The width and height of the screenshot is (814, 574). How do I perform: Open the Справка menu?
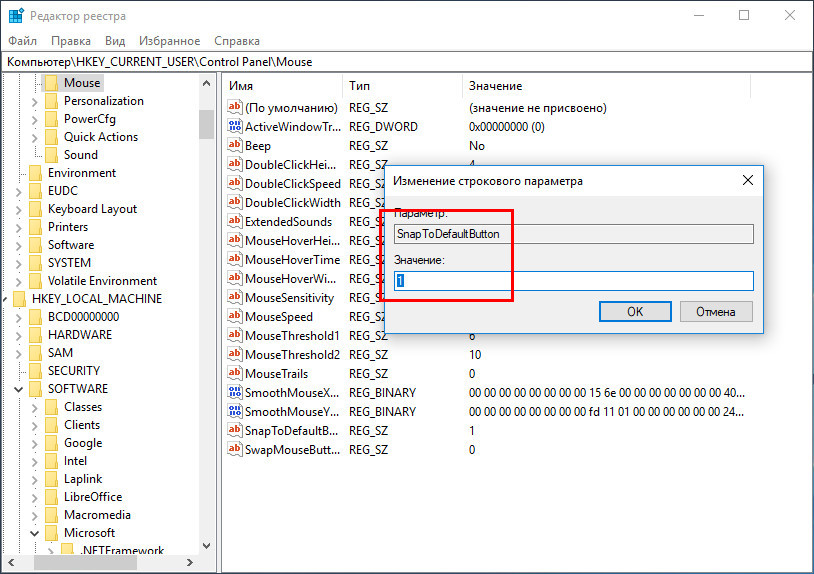click(x=237, y=40)
